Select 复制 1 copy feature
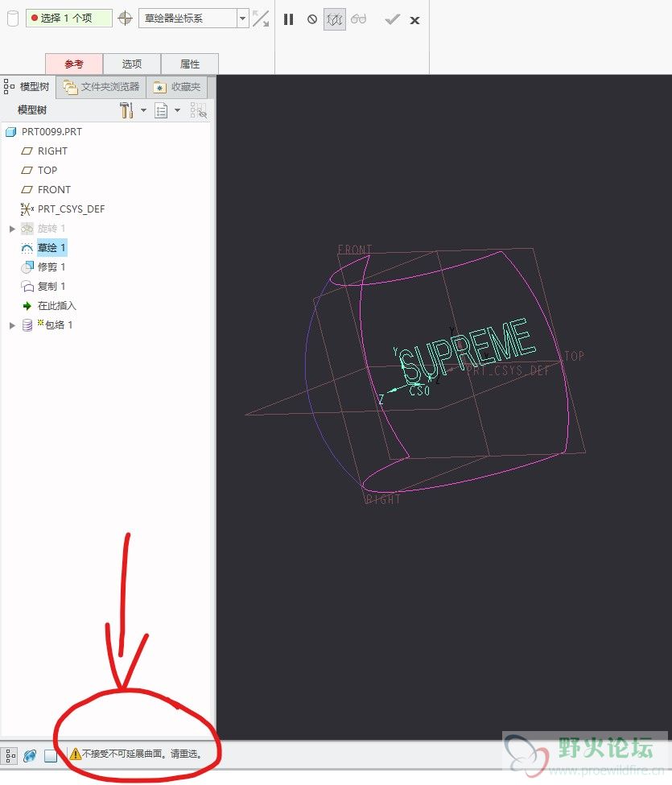 (x=51, y=287)
